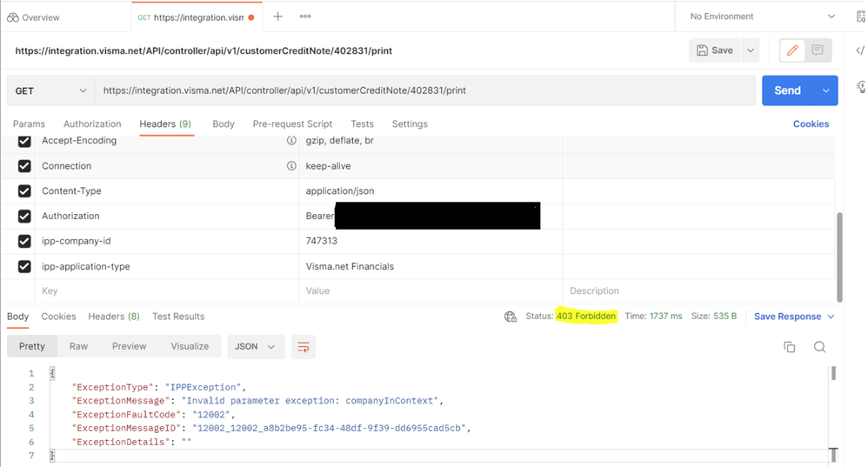Select the request Headers (9) tab
This screenshot has width=868, height=467.
[165, 124]
